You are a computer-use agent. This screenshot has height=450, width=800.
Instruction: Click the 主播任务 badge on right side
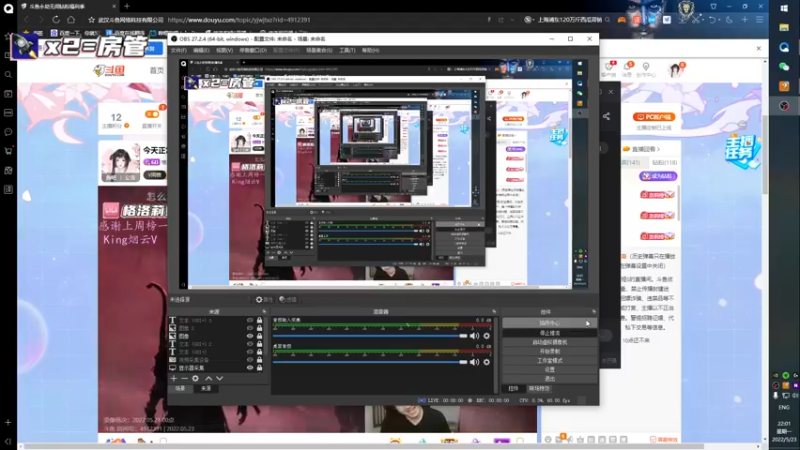click(x=742, y=151)
